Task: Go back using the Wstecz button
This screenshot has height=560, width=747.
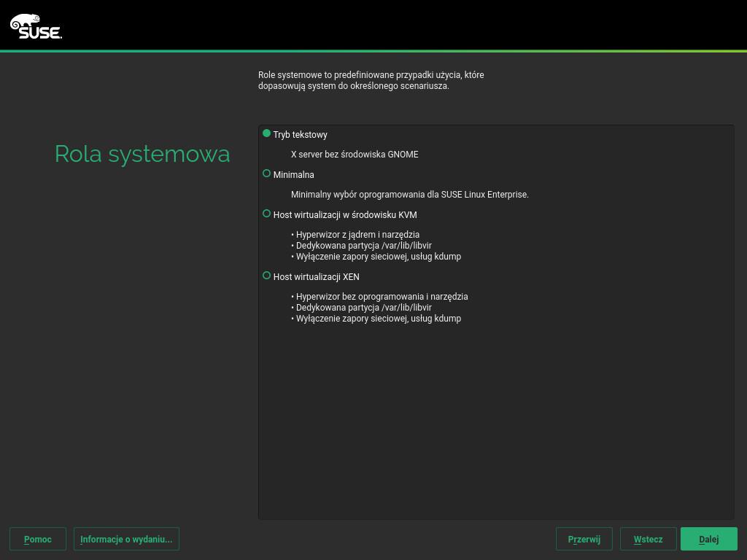Action: coord(648,539)
